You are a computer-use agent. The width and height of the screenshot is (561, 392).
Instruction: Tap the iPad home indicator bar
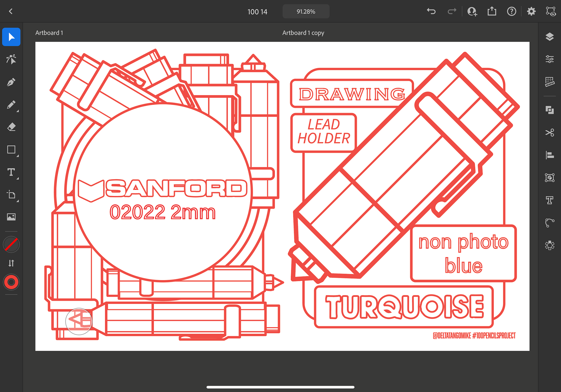click(x=280, y=387)
